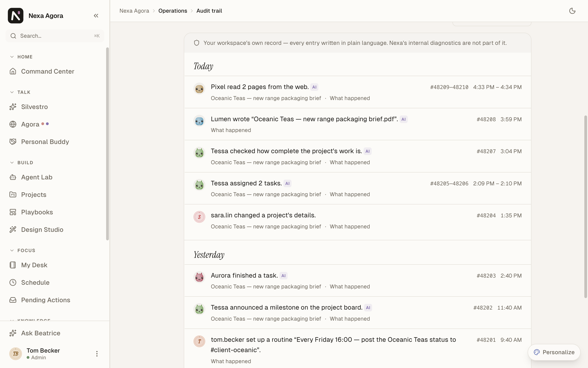Go to Operations breadcrumb
The width and height of the screenshot is (588, 368).
tap(173, 11)
